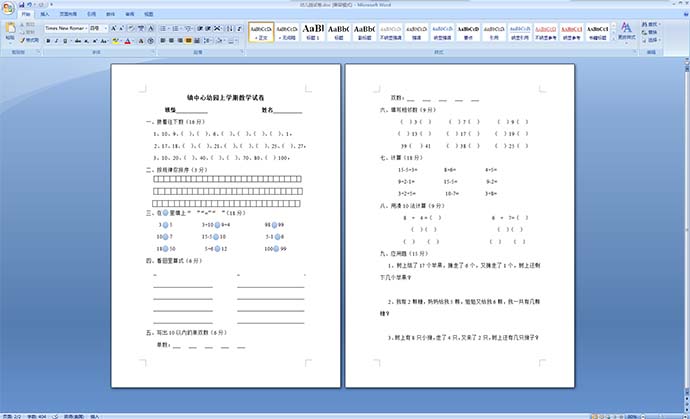Click Grow Font icon
Image resolution: width=690 pixels, height=419 pixels.
point(113,28)
